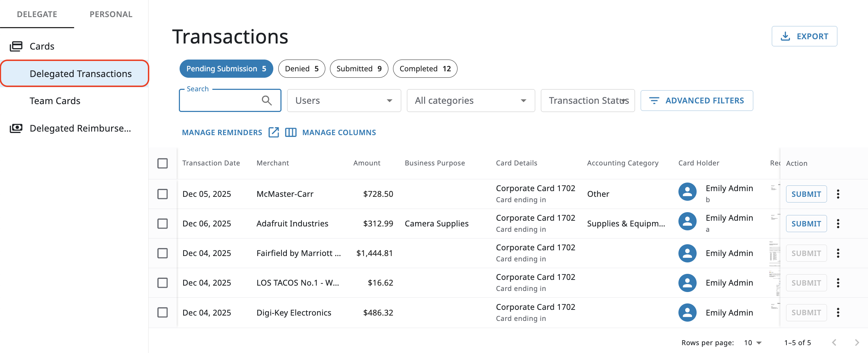This screenshot has height=353, width=868.
Task: Click the Export button
Action: pyautogui.click(x=804, y=36)
